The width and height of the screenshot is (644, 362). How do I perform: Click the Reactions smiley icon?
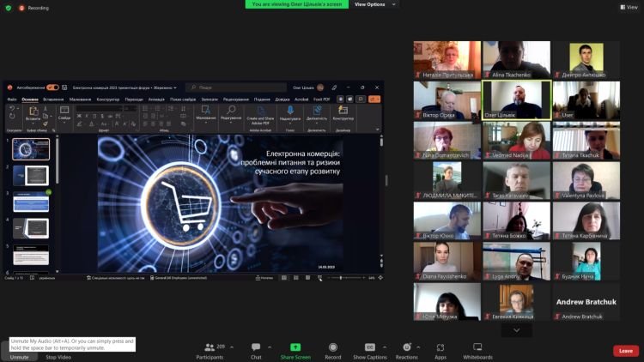(x=406, y=347)
